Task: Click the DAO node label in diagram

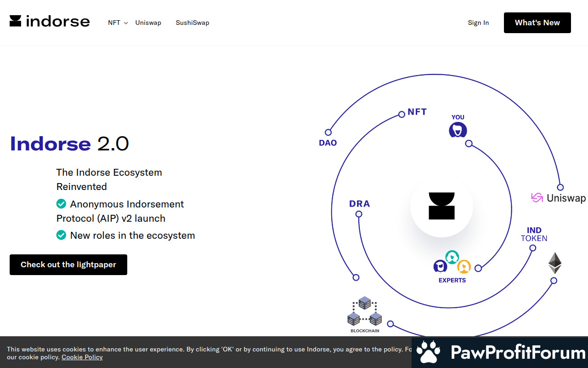Action: (x=328, y=143)
